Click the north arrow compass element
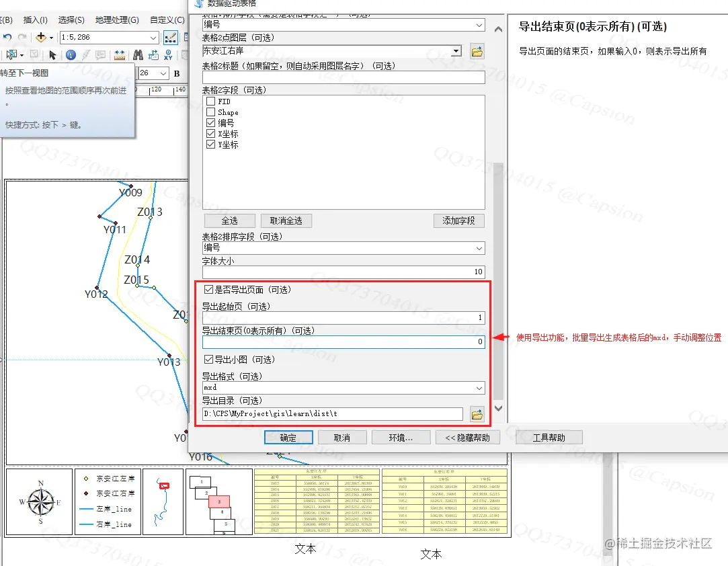Screen dimensions: 728x566 [x=40, y=502]
